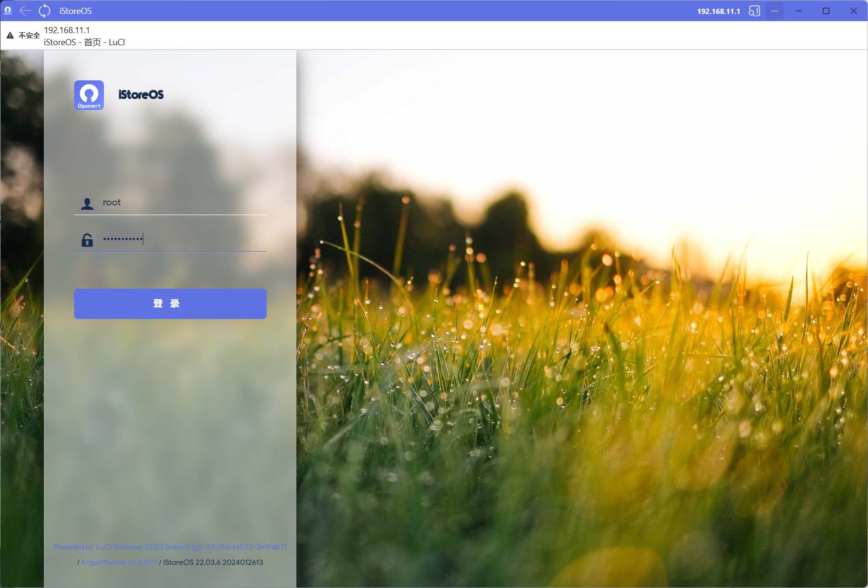868x588 pixels.
Task: Open the ArgonTheme v2.2.10.9 link
Action: click(119, 562)
